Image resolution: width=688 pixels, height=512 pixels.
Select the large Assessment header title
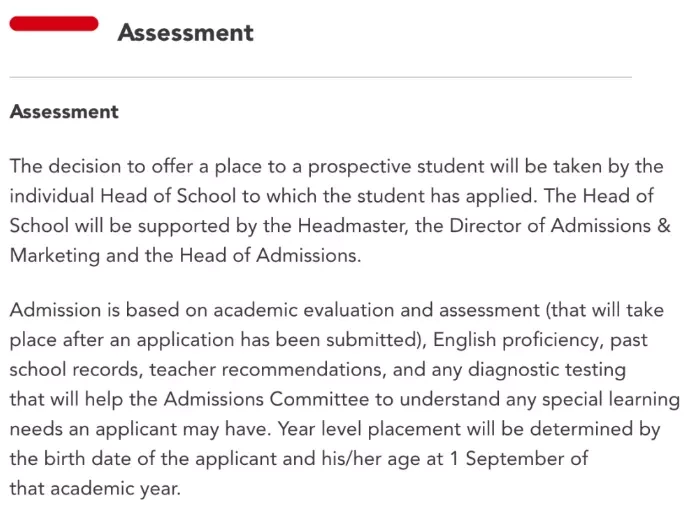(x=186, y=32)
